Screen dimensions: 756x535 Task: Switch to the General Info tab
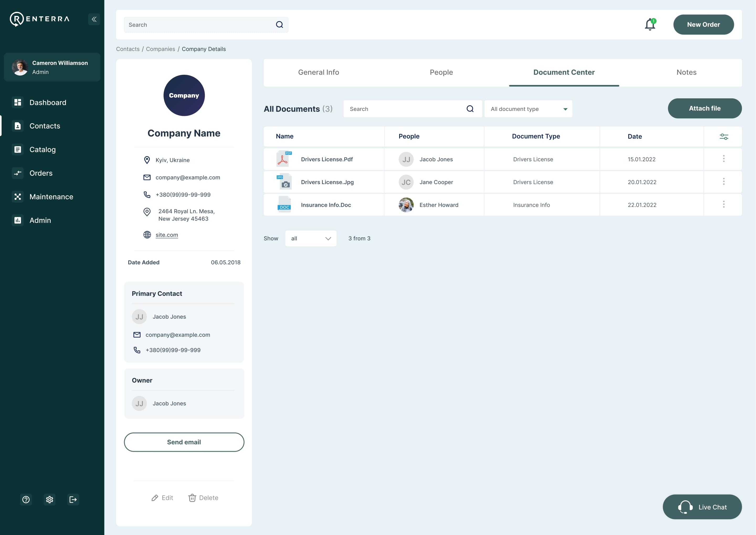click(318, 72)
